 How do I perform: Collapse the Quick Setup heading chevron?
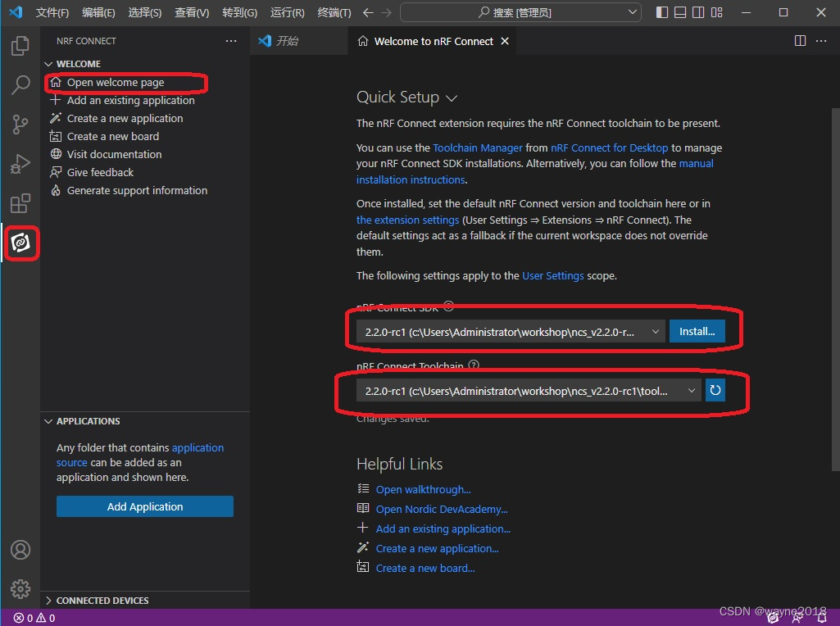[452, 98]
